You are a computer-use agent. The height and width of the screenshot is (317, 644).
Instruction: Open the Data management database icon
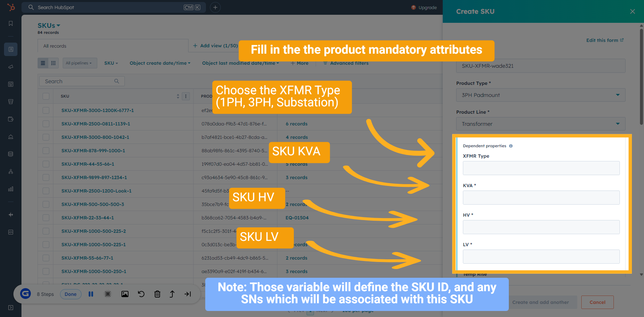[11, 154]
